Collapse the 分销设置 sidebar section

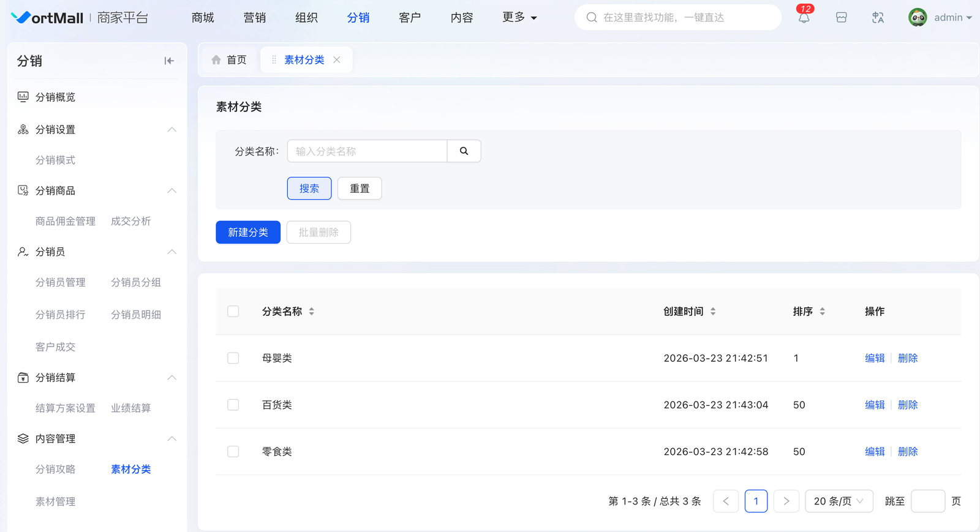tap(172, 130)
